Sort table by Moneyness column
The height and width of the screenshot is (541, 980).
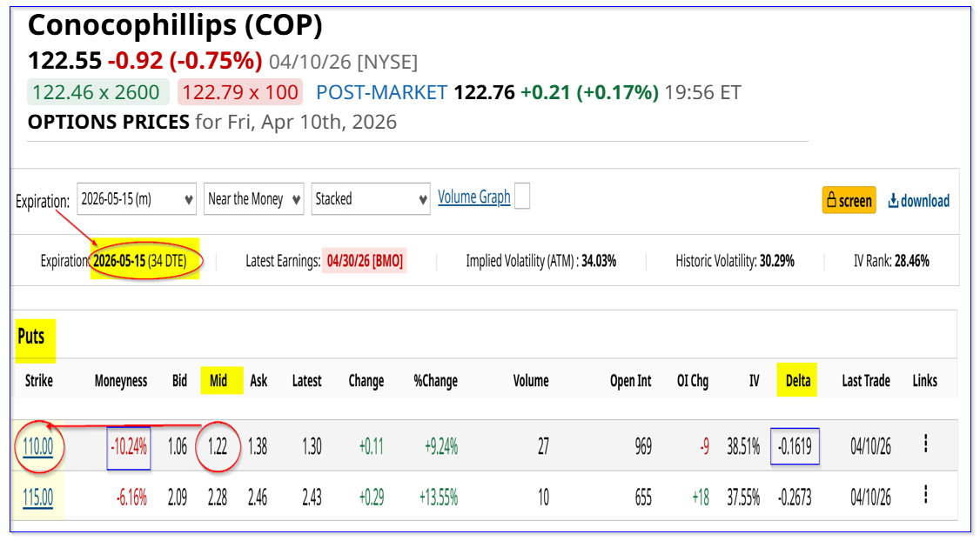(x=120, y=380)
